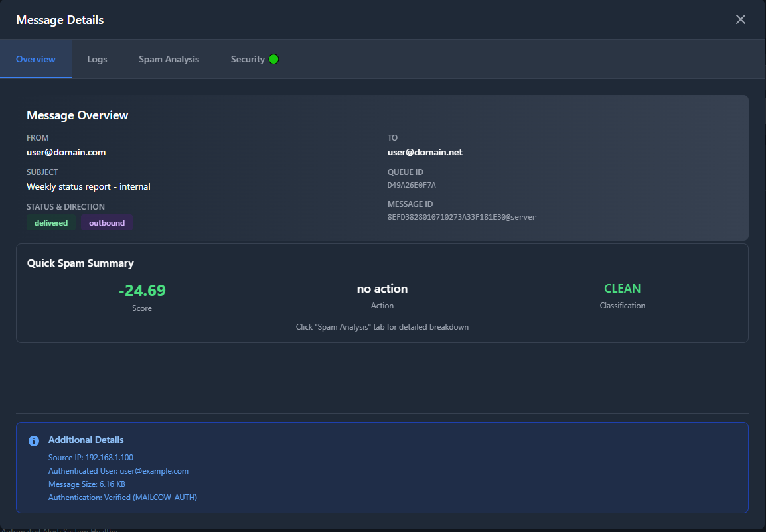Click the 'no action' action value
This screenshot has height=532, width=766.
(x=382, y=289)
